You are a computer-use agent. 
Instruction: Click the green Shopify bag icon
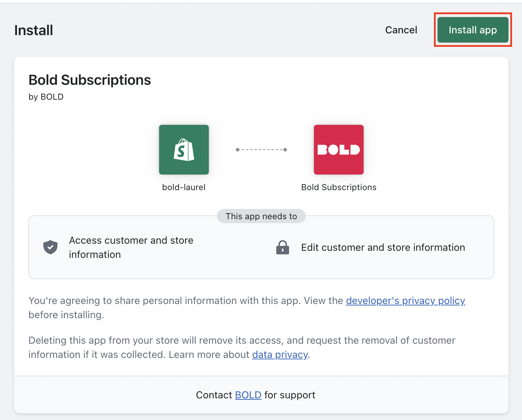coord(184,150)
